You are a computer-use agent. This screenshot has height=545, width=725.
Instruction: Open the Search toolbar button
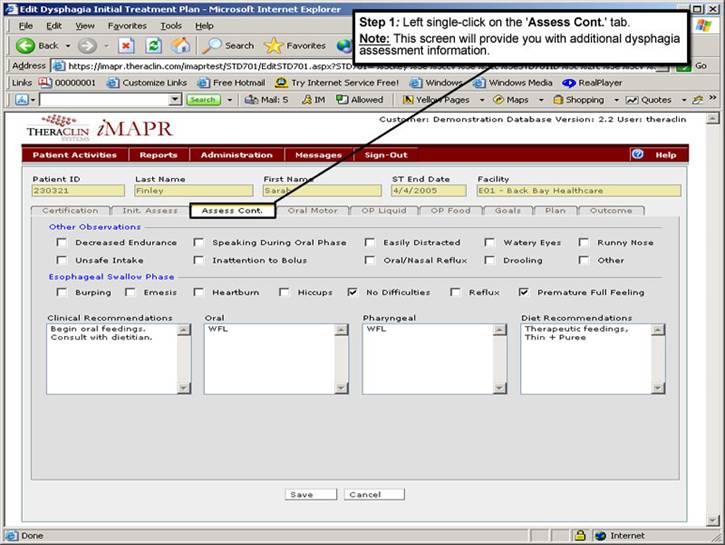pyautogui.click(x=228, y=46)
